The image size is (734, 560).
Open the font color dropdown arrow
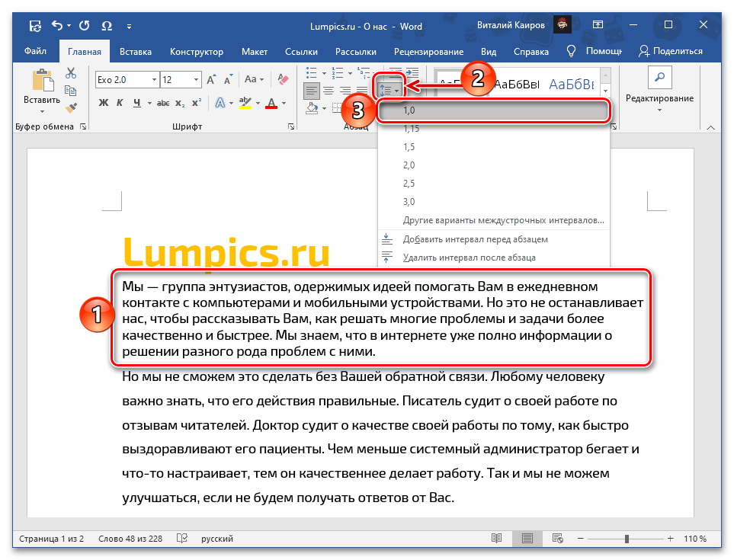click(x=284, y=103)
